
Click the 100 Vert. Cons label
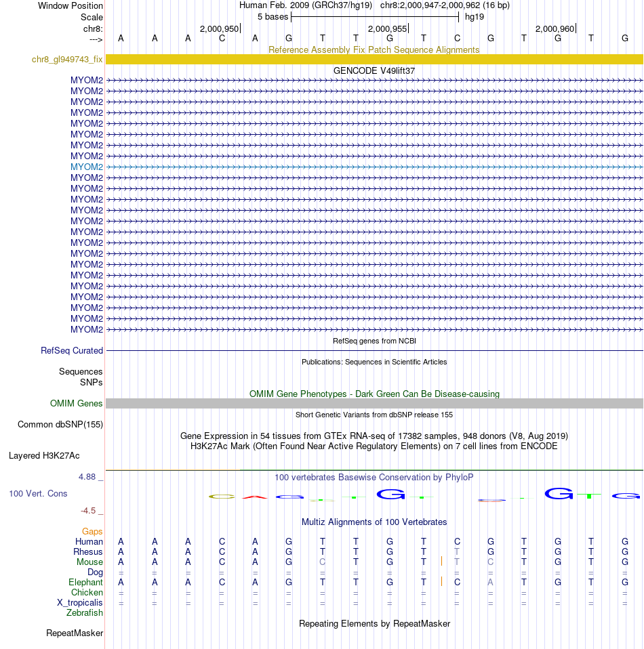point(38,493)
